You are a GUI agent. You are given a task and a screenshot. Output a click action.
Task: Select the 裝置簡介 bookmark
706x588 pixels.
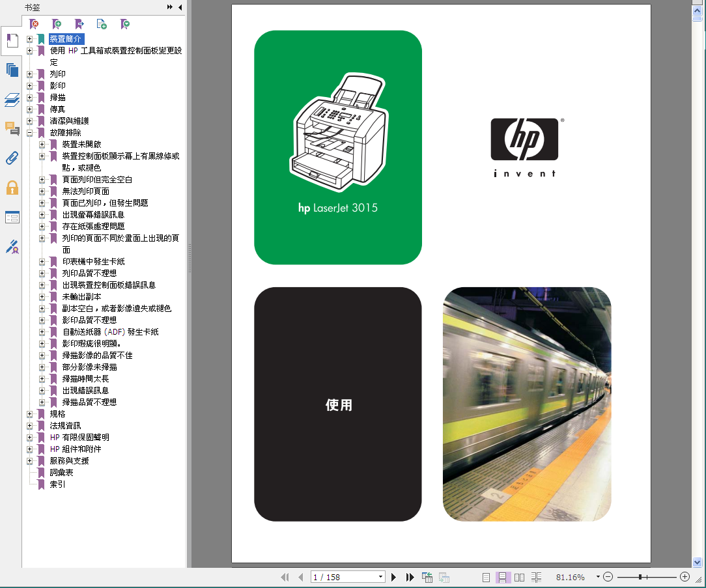coord(66,38)
